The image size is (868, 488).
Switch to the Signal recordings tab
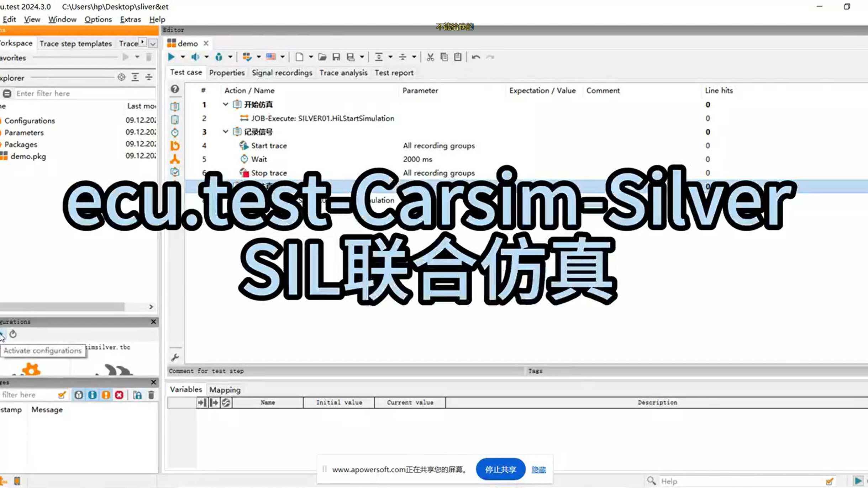tap(282, 73)
